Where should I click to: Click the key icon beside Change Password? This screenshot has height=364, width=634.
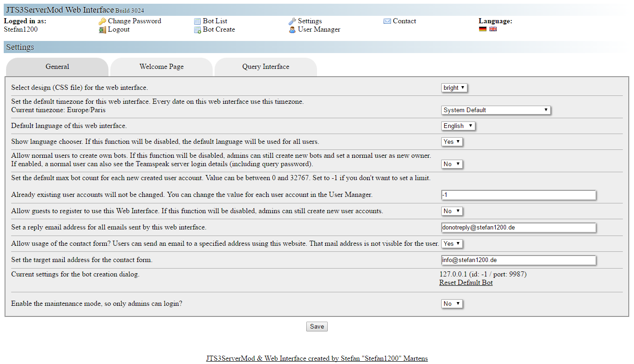(102, 21)
